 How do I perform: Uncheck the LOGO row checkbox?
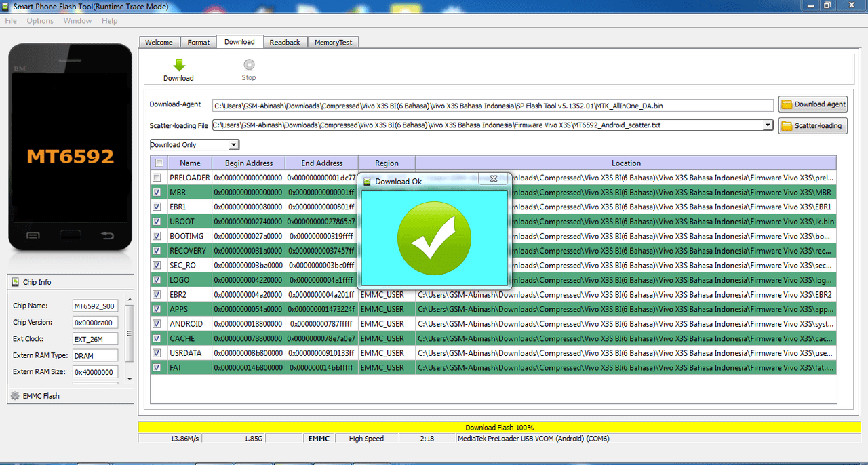tap(157, 280)
